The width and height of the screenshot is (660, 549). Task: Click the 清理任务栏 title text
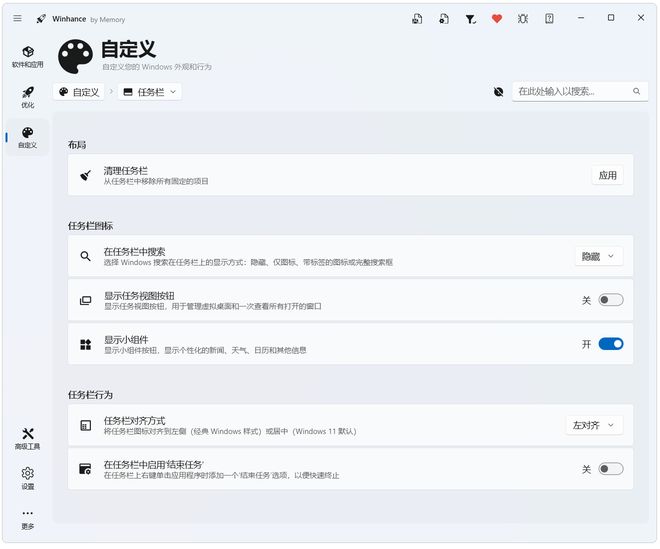(126, 171)
